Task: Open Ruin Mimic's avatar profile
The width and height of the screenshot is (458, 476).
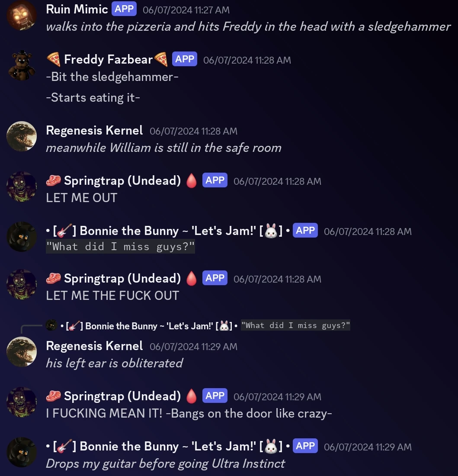Action: pos(22,15)
